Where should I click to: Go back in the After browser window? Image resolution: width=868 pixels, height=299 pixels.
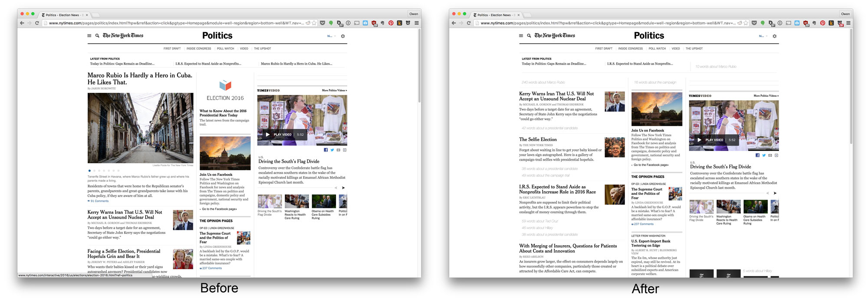click(x=454, y=23)
